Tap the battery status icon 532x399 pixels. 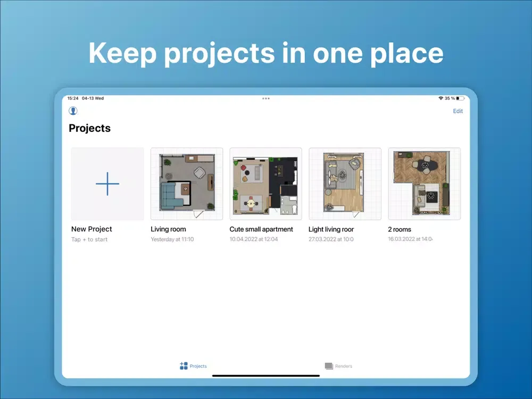pos(460,98)
